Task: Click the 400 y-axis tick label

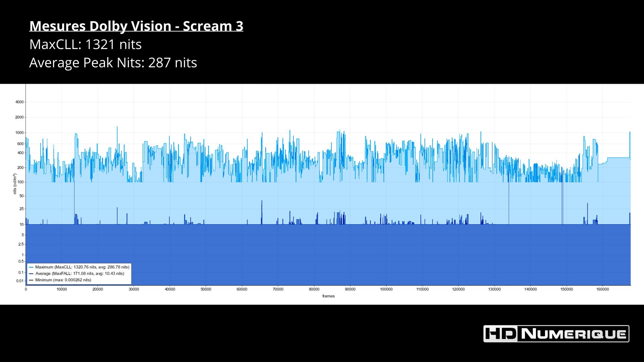Action: (20, 153)
